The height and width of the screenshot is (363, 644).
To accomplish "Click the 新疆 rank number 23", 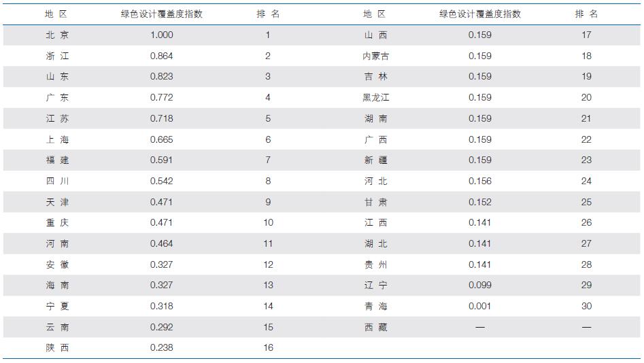I will pyautogui.click(x=586, y=160).
